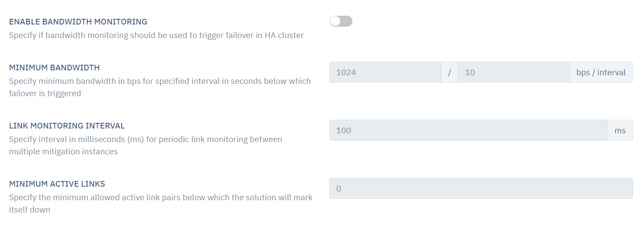Click the 'Enable Bandwidth Monitoring' heading
The height and width of the screenshot is (226, 644).
tap(78, 21)
